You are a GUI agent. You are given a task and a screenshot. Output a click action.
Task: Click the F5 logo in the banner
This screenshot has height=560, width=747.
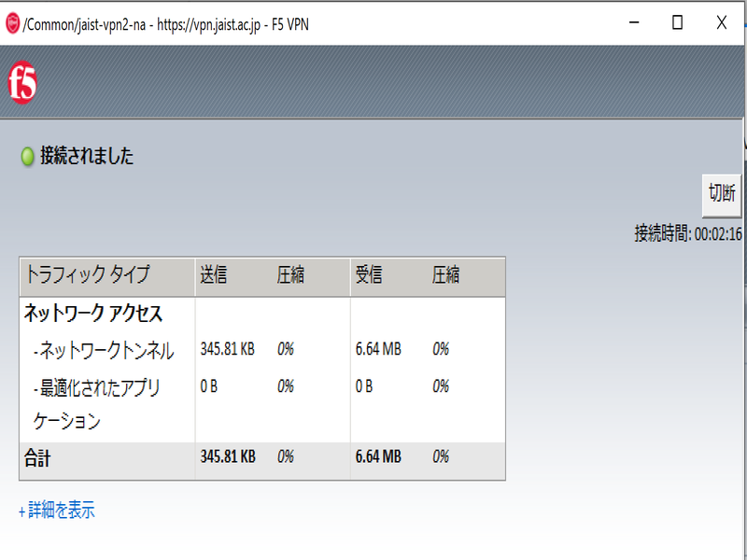click(x=22, y=82)
